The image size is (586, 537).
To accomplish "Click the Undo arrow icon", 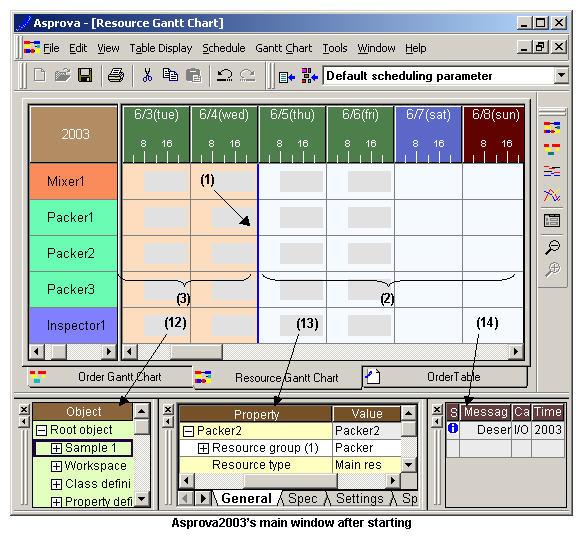I will 225,75.
